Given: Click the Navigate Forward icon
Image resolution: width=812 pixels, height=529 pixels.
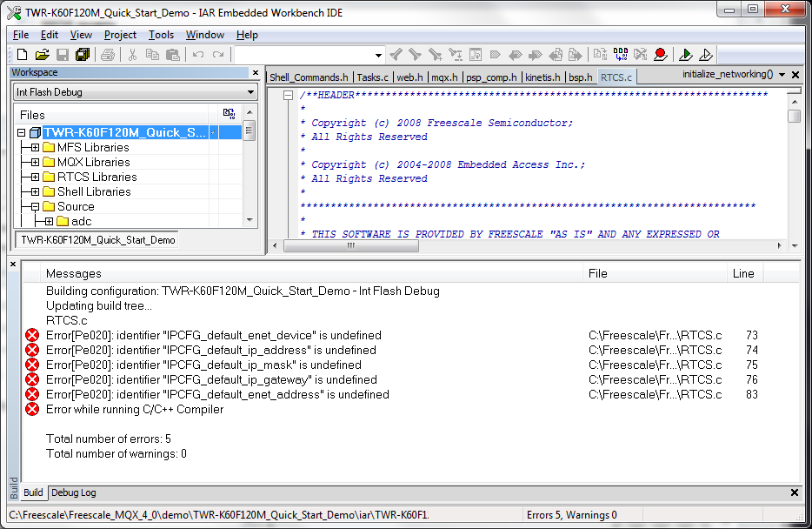Looking at the screenshot, I should point(575,55).
